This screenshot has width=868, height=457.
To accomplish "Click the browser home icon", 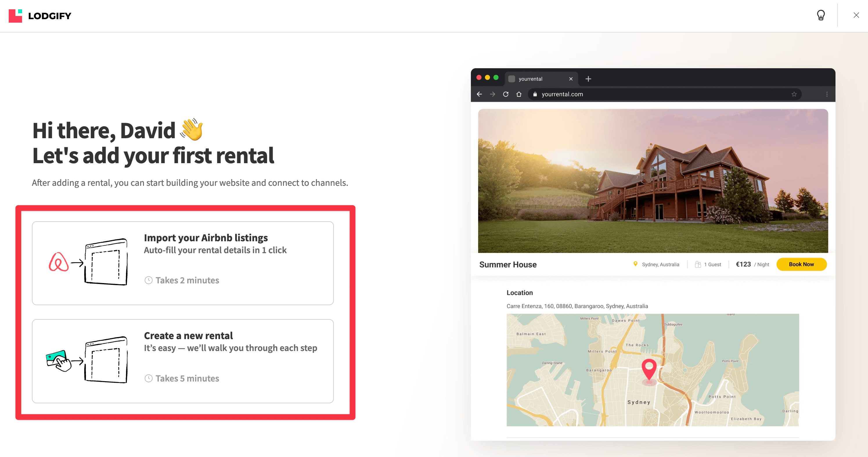I will [x=518, y=94].
